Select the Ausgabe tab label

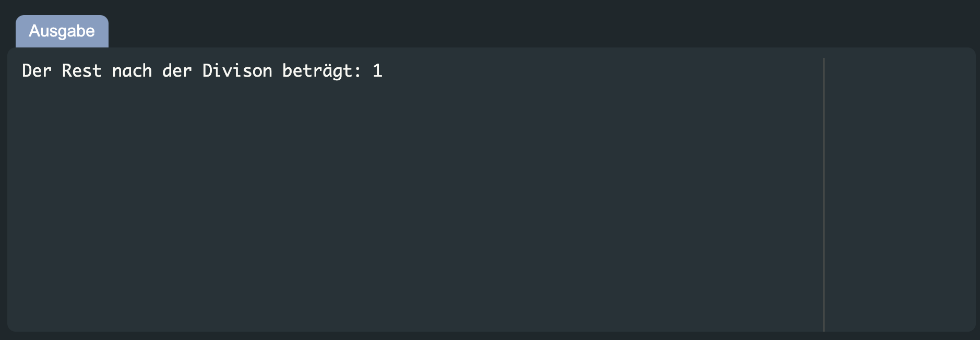(62, 31)
